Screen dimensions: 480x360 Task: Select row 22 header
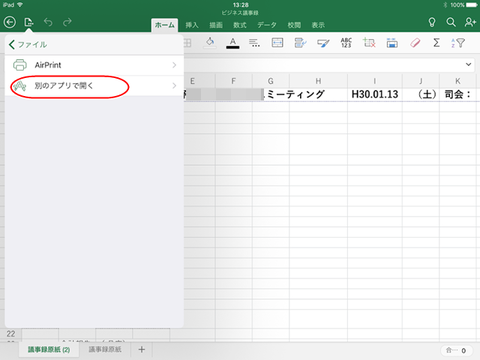[11, 334]
